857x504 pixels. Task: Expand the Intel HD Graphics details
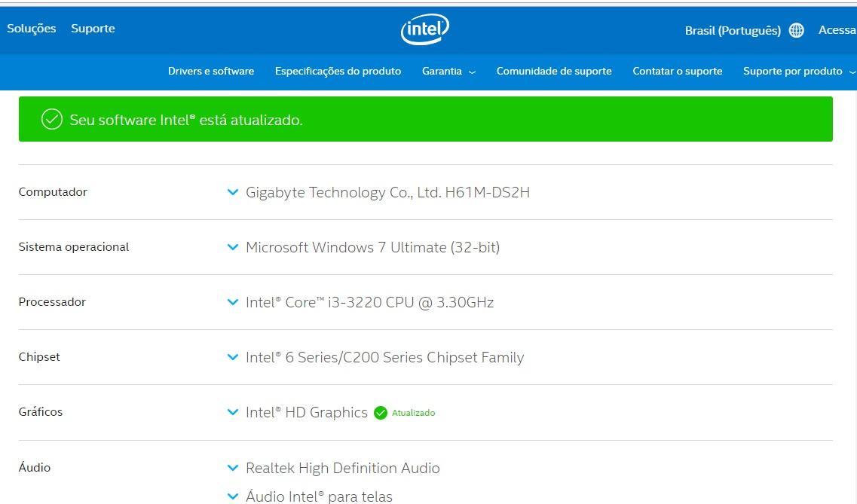pos(233,412)
